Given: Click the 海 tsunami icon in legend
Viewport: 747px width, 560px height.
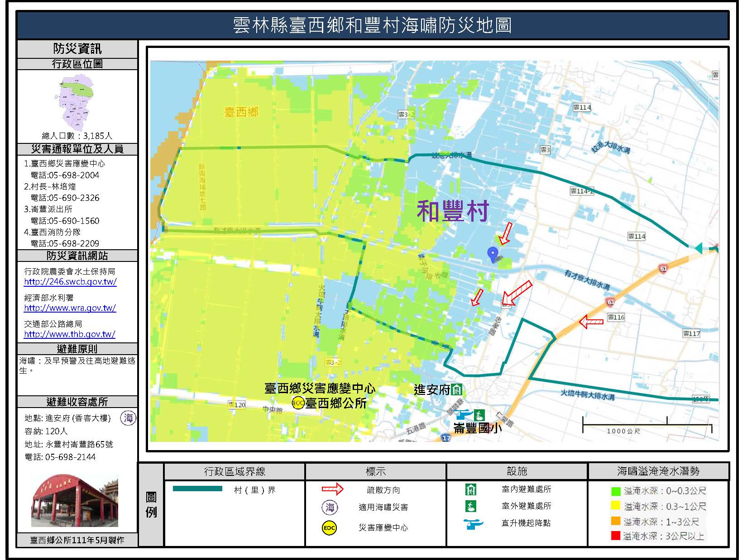Looking at the screenshot, I should tap(330, 508).
